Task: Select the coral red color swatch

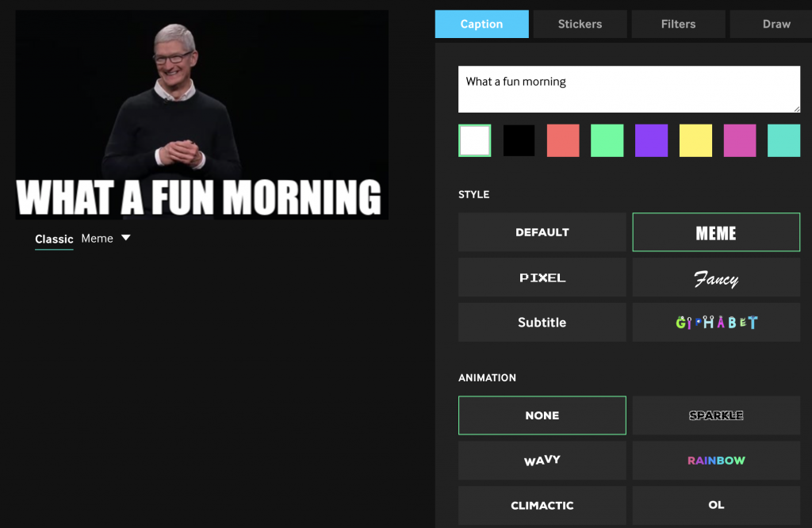Action: click(563, 140)
